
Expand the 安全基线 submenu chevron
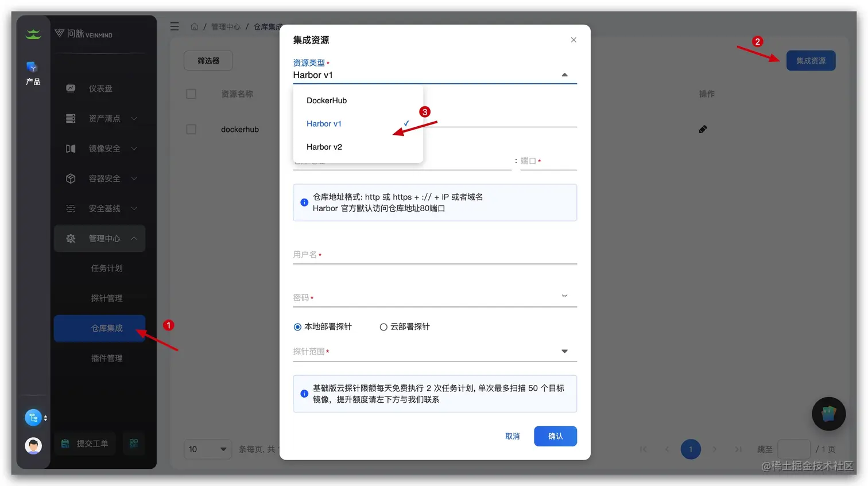134,208
